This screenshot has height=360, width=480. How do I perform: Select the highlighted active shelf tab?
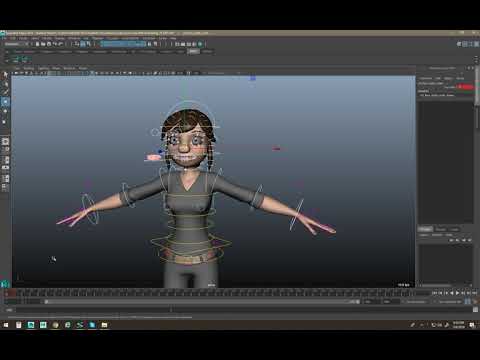click(x=194, y=52)
